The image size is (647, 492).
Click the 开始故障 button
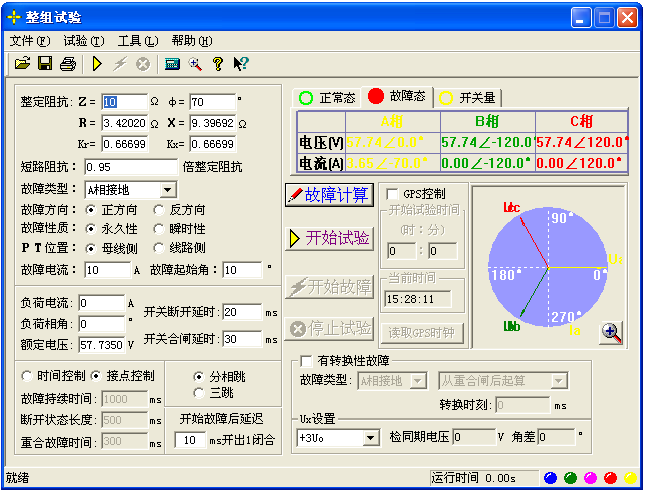pos(329,287)
